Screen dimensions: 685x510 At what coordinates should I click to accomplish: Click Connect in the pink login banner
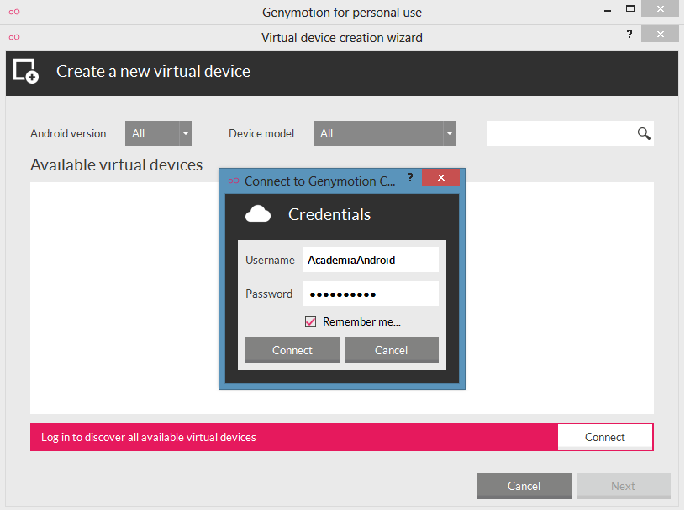(x=605, y=437)
